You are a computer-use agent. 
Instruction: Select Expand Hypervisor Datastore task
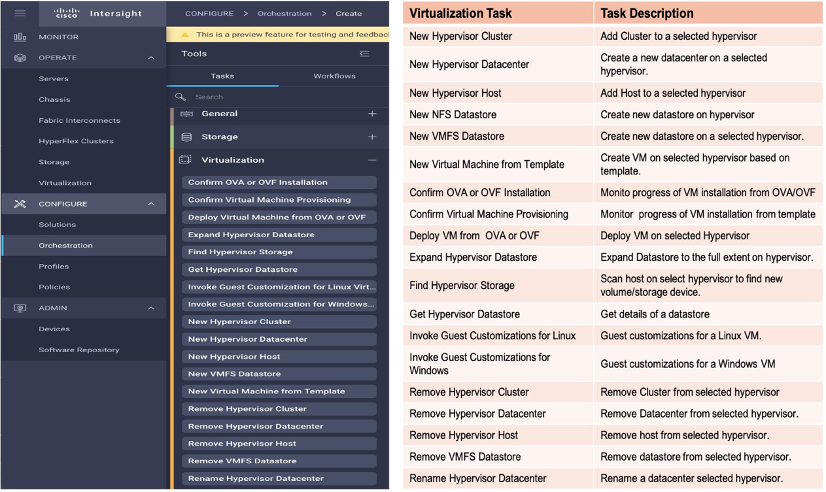pyautogui.click(x=279, y=235)
